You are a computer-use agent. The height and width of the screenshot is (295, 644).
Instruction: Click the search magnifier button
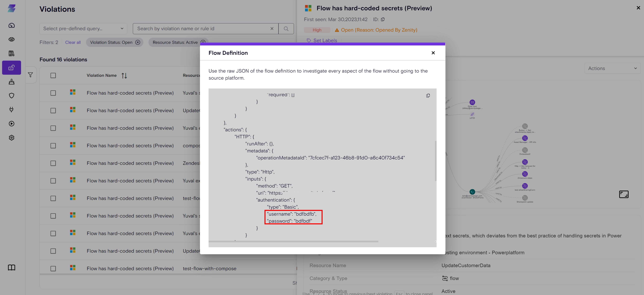(x=286, y=29)
